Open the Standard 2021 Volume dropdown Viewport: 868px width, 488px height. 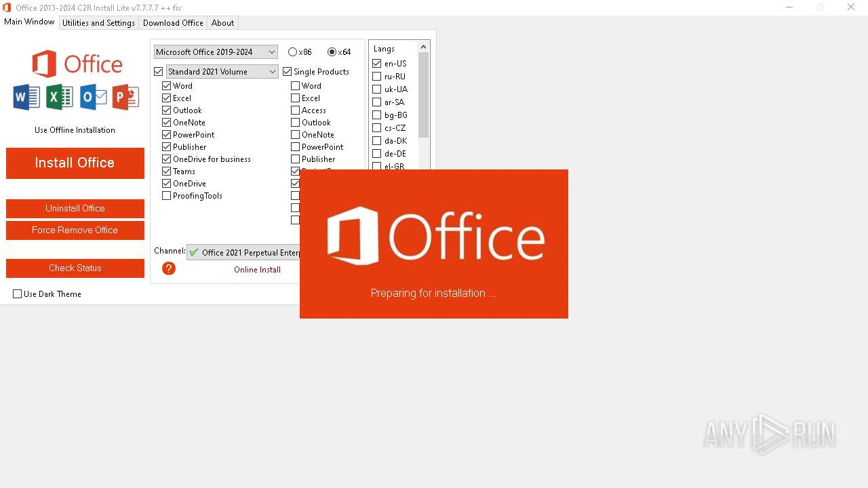point(222,71)
